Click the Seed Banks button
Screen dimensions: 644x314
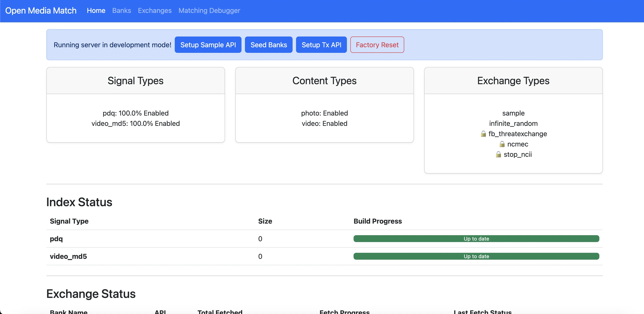point(269,45)
